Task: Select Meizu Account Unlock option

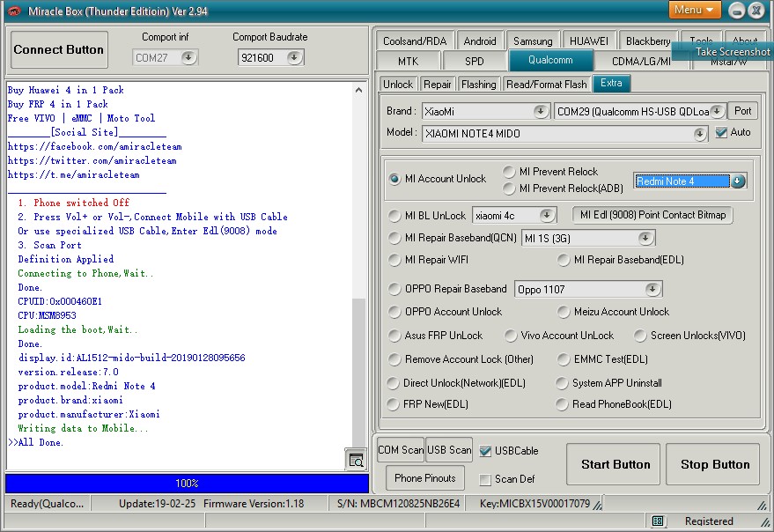Action: click(x=564, y=312)
